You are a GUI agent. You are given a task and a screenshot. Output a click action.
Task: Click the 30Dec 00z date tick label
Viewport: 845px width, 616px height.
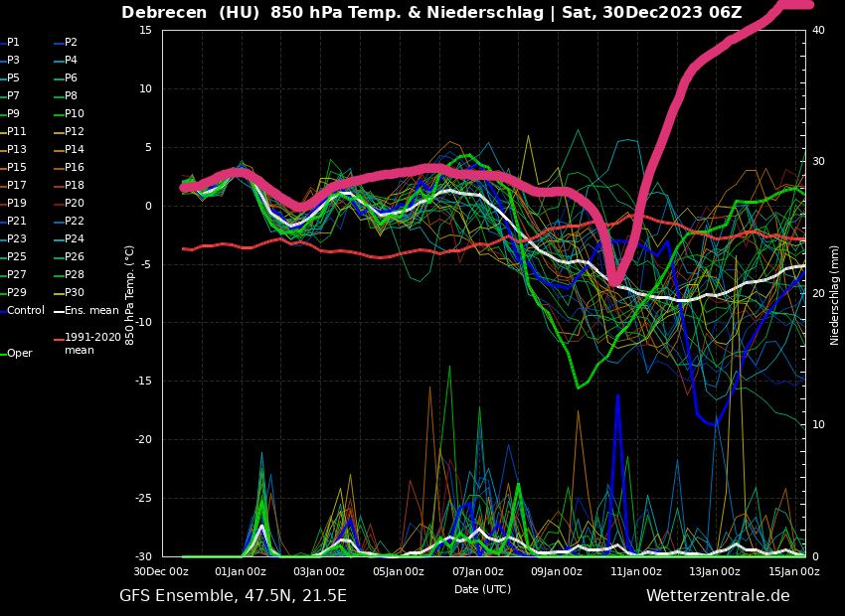point(161,571)
